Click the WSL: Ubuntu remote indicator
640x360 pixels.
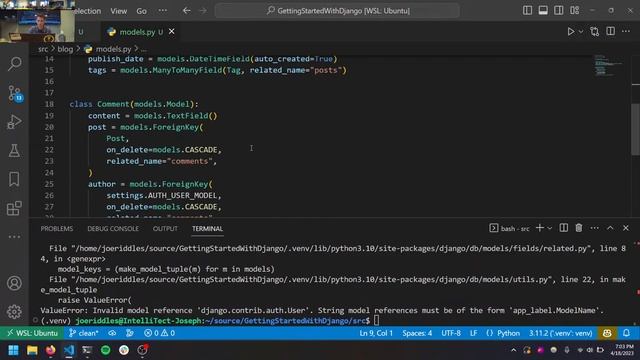point(32,333)
